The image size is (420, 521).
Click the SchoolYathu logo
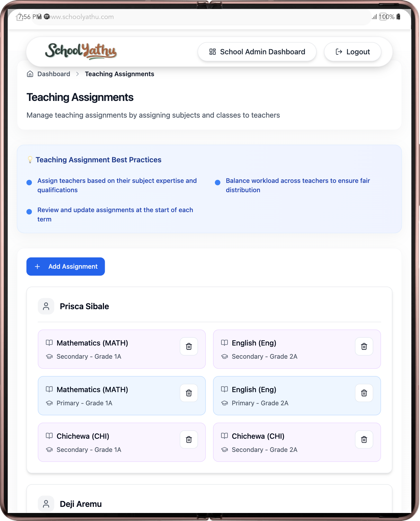[x=81, y=51]
